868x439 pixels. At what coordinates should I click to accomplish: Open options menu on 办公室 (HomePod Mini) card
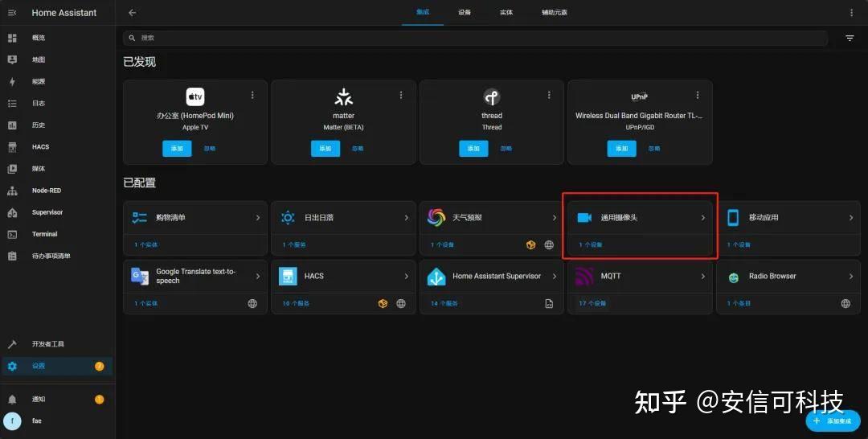252,95
